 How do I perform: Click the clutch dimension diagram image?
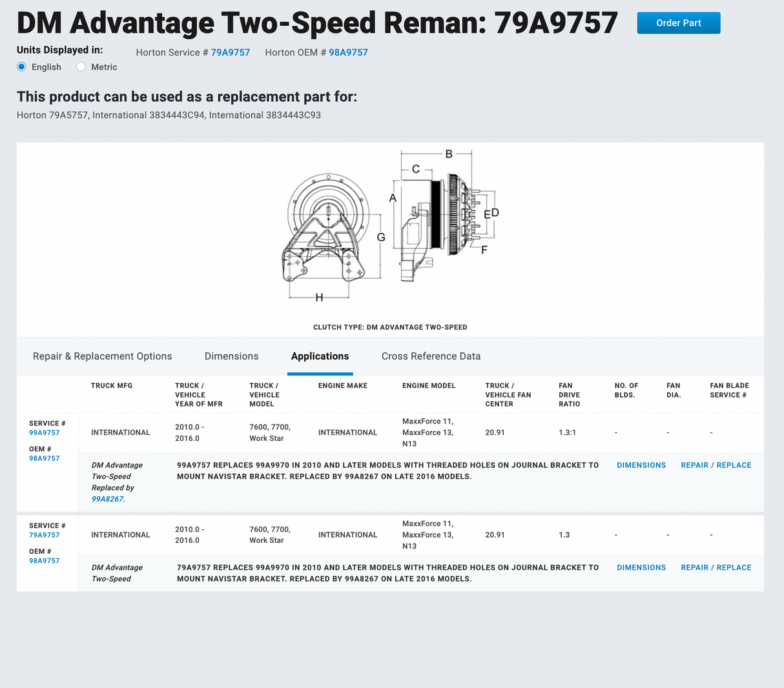[390, 227]
